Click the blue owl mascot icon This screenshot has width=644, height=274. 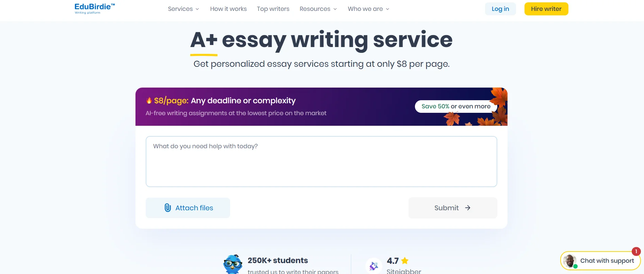[x=234, y=263]
